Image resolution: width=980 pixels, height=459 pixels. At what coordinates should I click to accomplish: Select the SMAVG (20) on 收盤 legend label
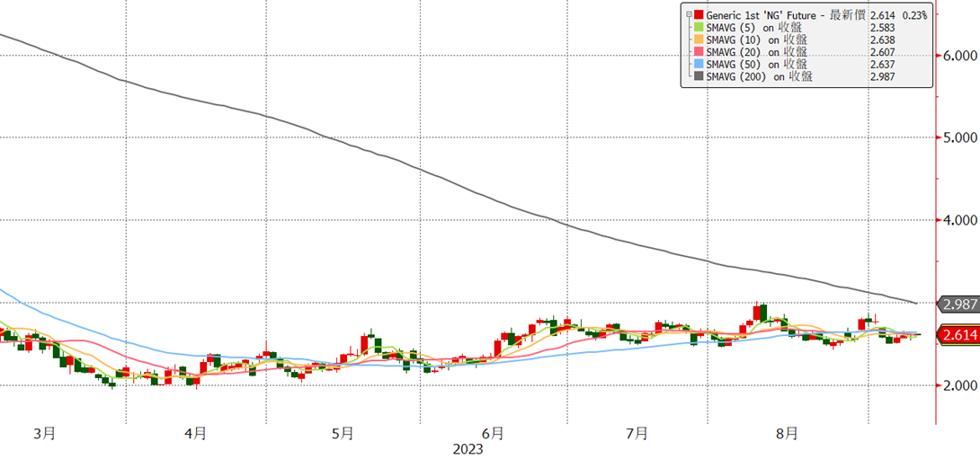[x=757, y=52]
